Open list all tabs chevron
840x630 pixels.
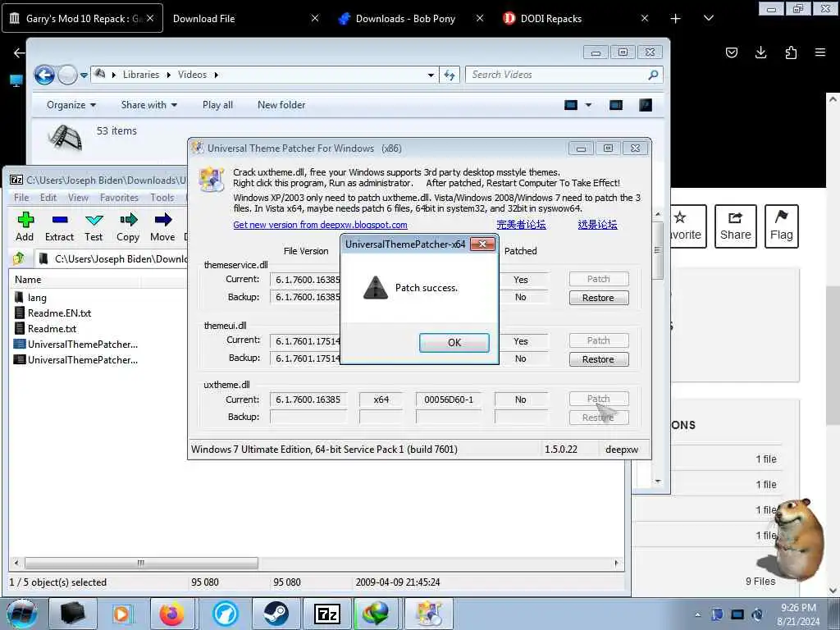tap(708, 18)
